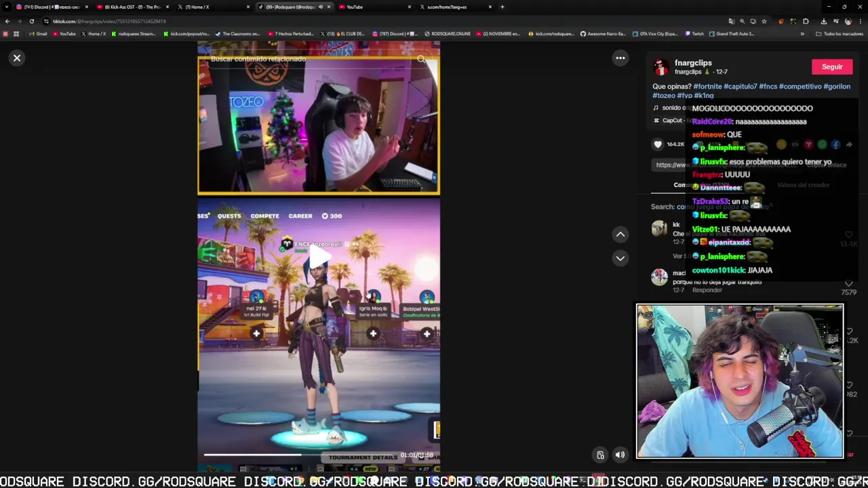868x488 pixels.
Task: Go to the previous video with the up arrow
Action: [620, 235]
